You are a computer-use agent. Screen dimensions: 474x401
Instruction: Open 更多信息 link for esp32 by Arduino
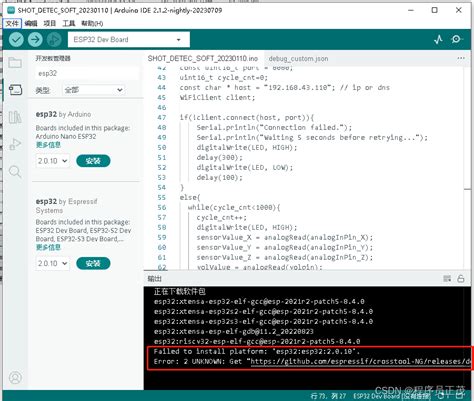(x=48, y=145)
